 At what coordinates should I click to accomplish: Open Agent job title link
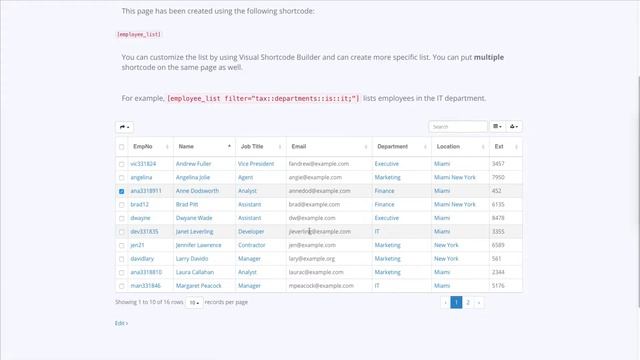click(x=245, y=177)
